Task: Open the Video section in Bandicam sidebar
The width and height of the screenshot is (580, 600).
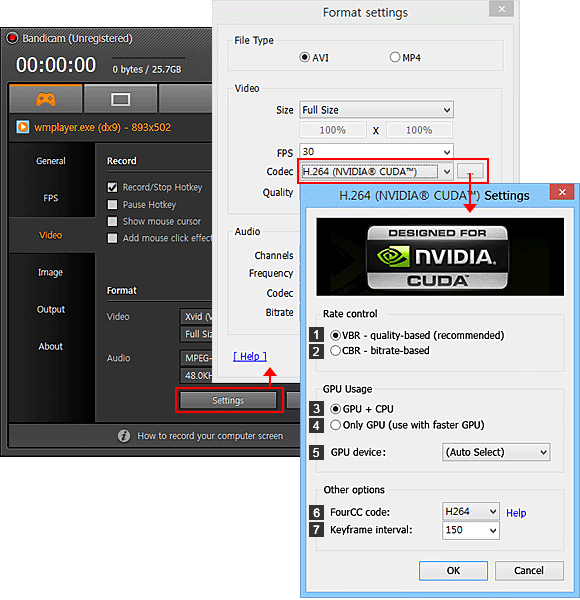Action: tap(51, 235)
